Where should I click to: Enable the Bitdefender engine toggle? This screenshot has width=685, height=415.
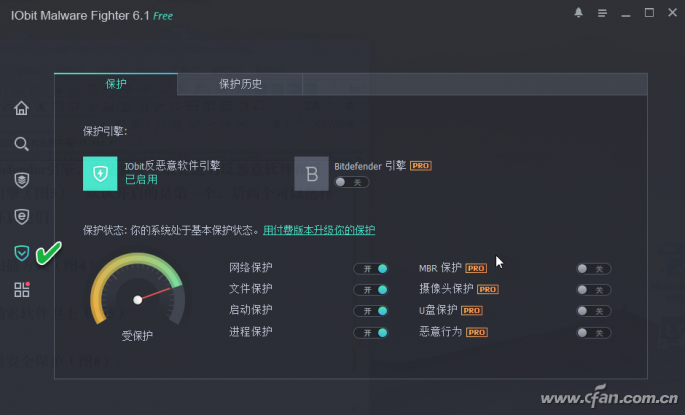tap(352, 182)
